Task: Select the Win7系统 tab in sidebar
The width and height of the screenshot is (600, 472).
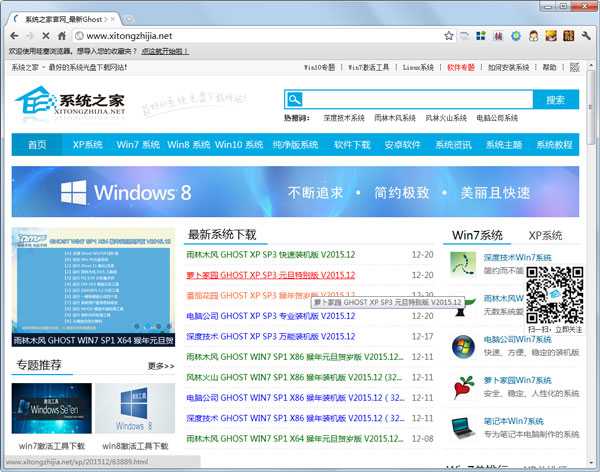Action: (477, 235)
